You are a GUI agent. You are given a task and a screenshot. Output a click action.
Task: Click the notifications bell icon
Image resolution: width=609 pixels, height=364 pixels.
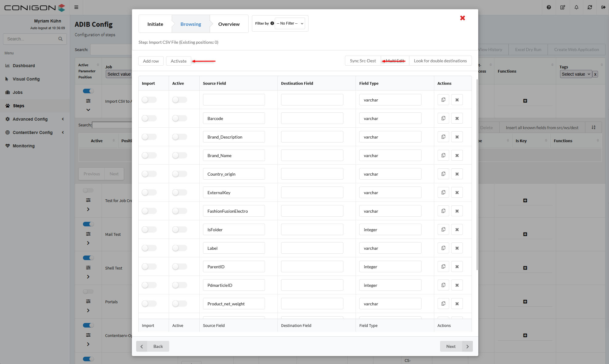coord(576,7)
